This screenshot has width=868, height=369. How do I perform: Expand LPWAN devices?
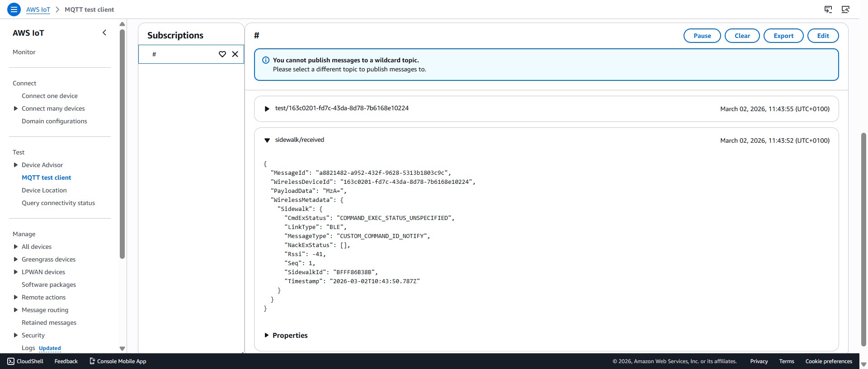16,272
